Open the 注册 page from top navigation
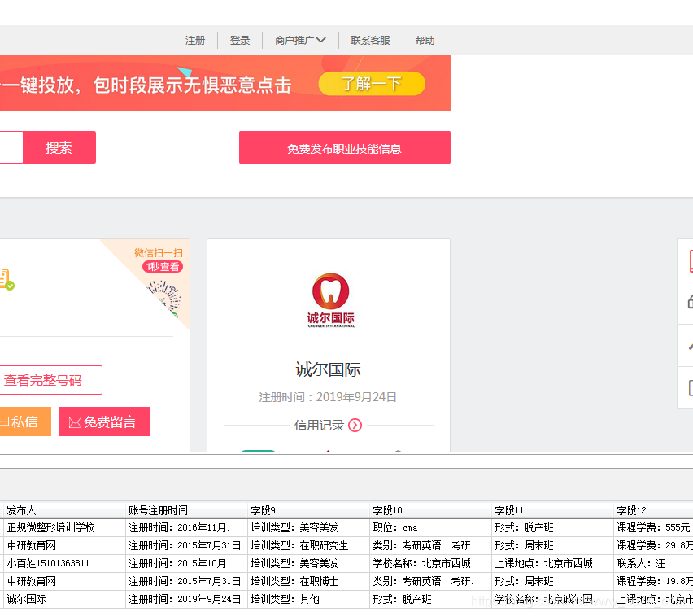This screenshot has height=616, width=693. pyautogui.click(x=195, y=39)
